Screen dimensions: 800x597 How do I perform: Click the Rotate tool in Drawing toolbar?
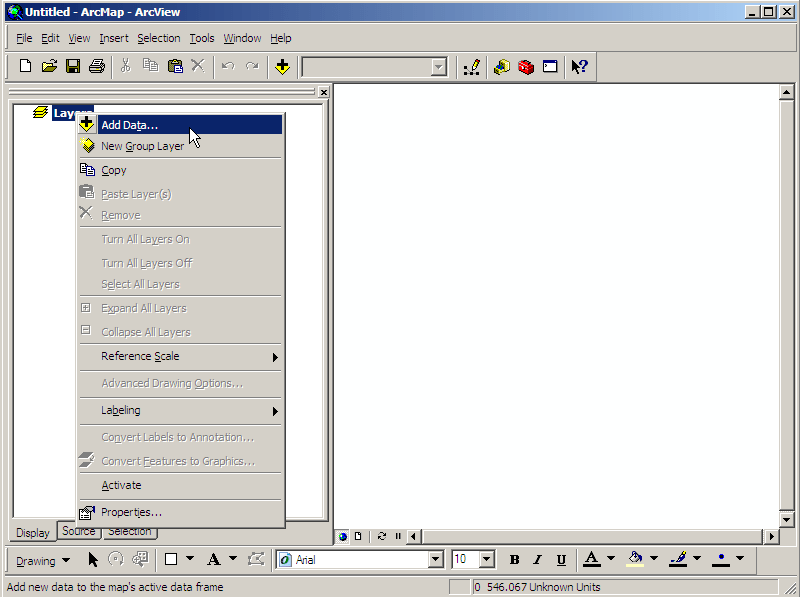pos(116,560)
